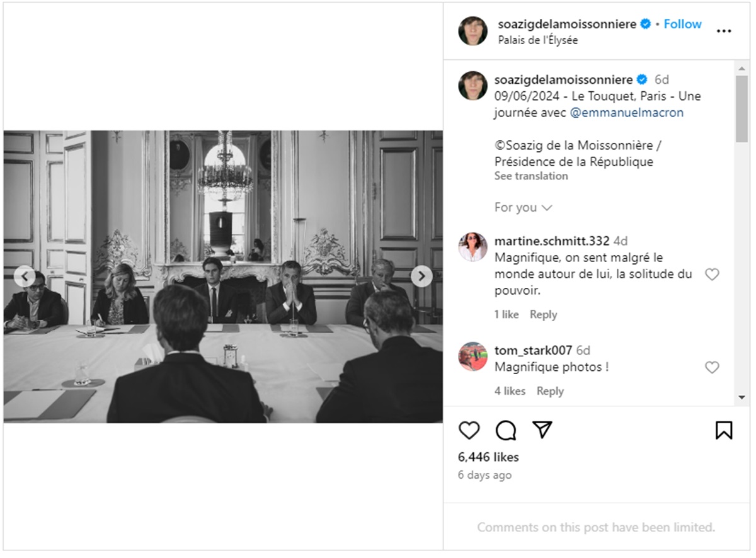Image resolution: width=756 pixels, height=558 pixels.
Task: Save the post with the bookmark icon
Action: point(724,430)
